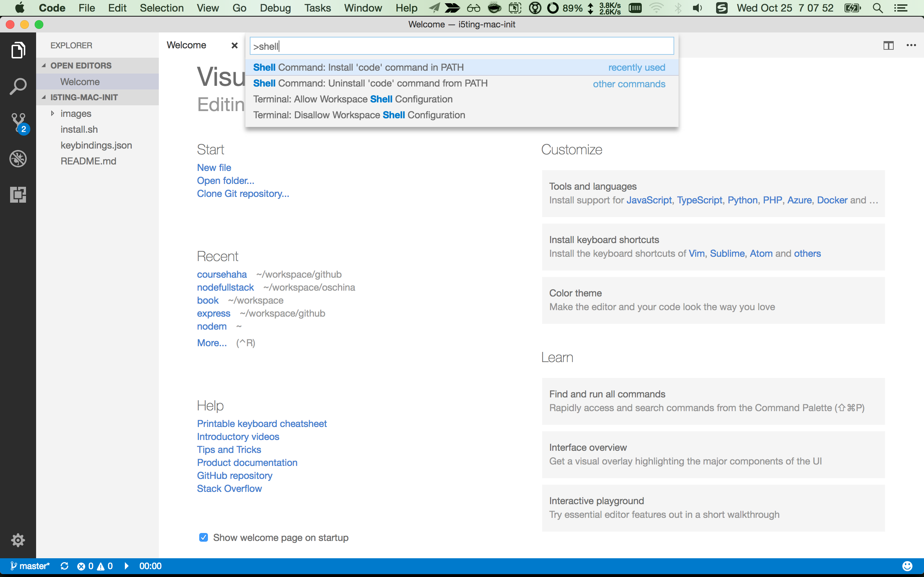
Task: Open the Explorer view in activity bar
Action: coord(18,50)
